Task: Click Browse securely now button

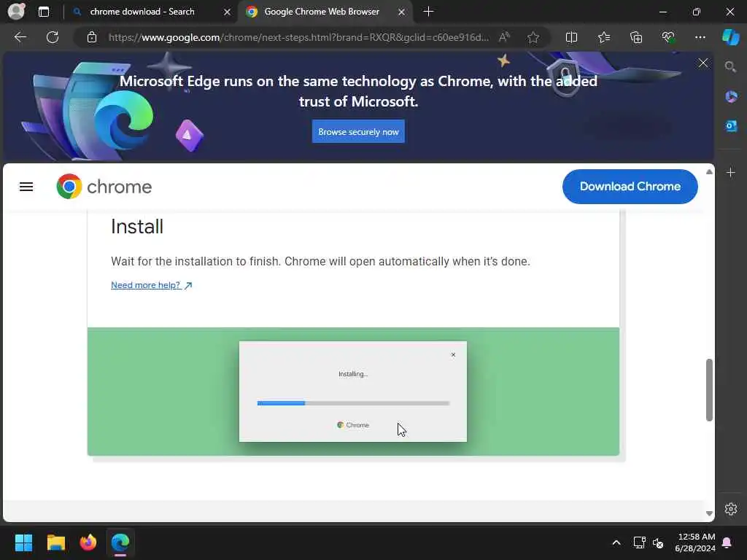Action: [x=358, y=131]
